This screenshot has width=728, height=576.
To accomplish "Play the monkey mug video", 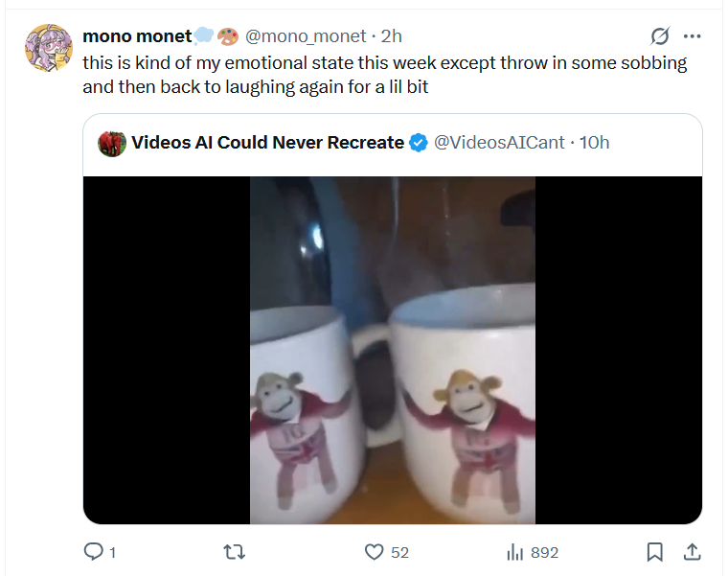I will [393, 350].
